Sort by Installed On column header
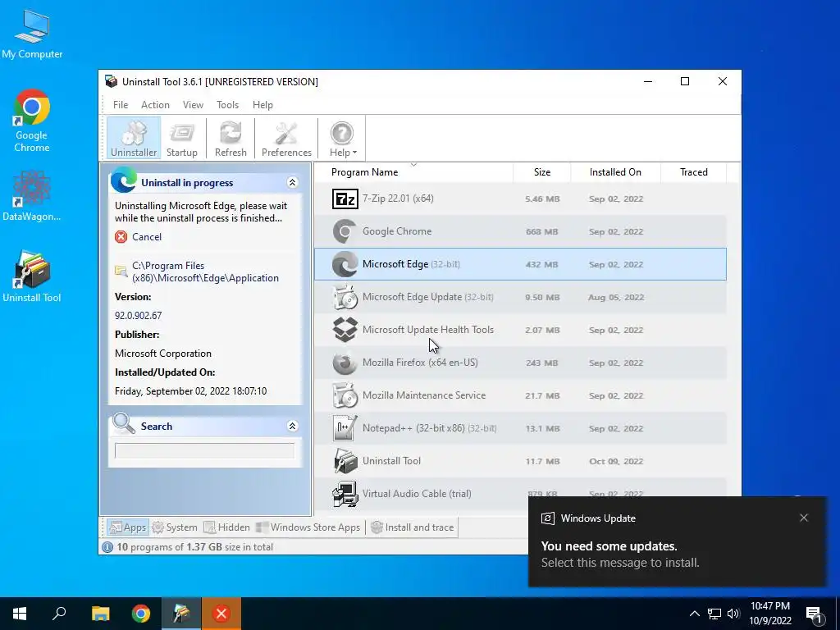This screenshot has width=840, height=630. (615, 172)
